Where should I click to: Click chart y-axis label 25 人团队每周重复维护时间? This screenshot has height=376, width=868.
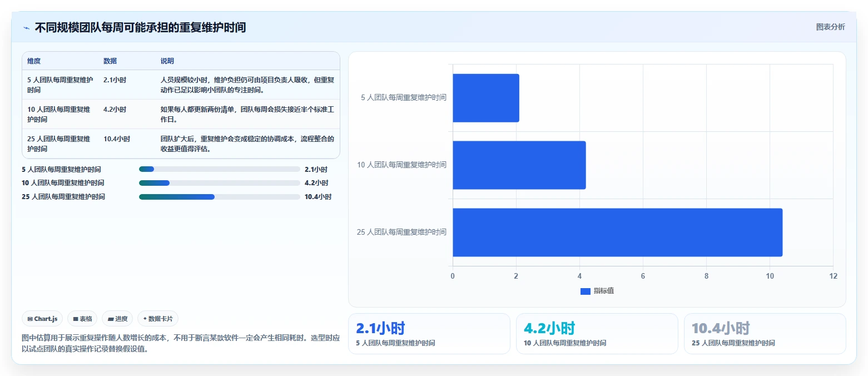[x=401, y=232]
